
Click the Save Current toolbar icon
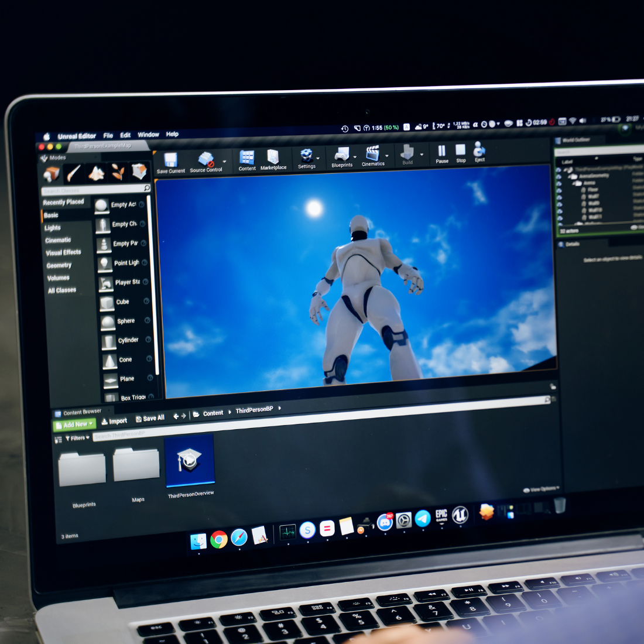pyautogui.click(x=170, y=160)
